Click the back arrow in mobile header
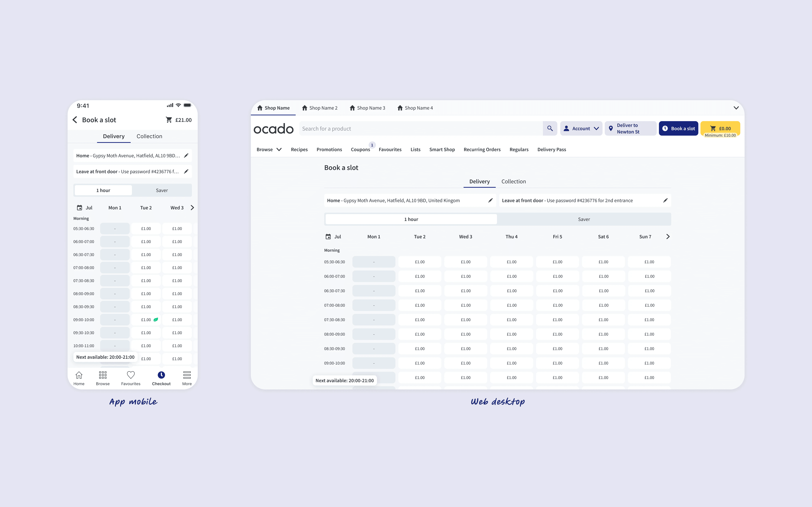This screenshot has height=507, width=812. click(x=75, y=120)
